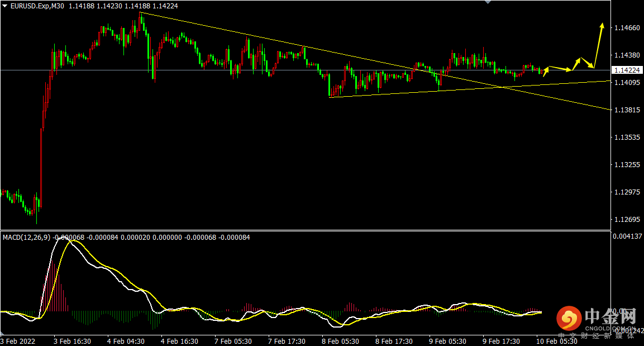Click the 3 Feb 2022 date label
Screen dimensions: 644x346
(18, 342)
